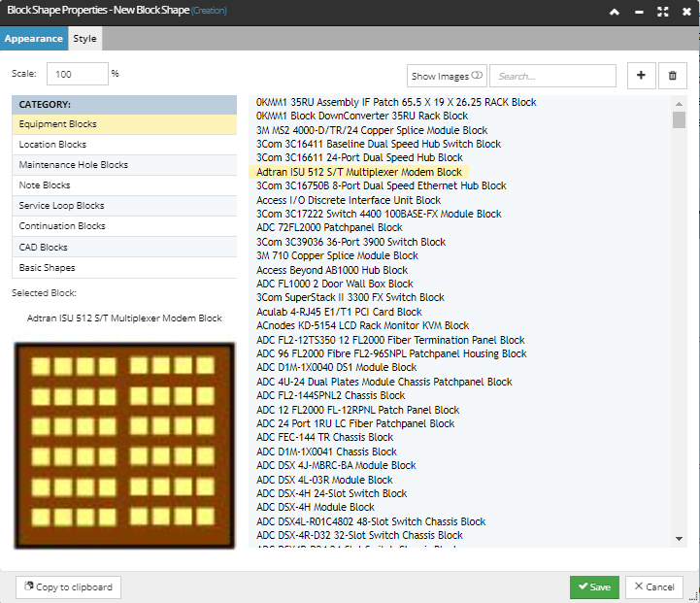Click the Search box
Viewport: 700px width, 603px height.
pos(552,76)
